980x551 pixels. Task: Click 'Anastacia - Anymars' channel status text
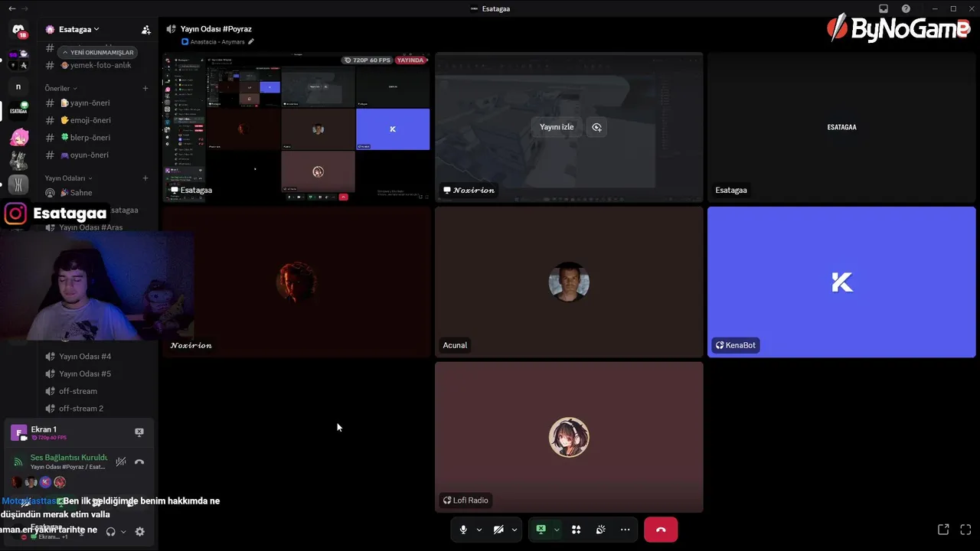click(x=217, y=42)
